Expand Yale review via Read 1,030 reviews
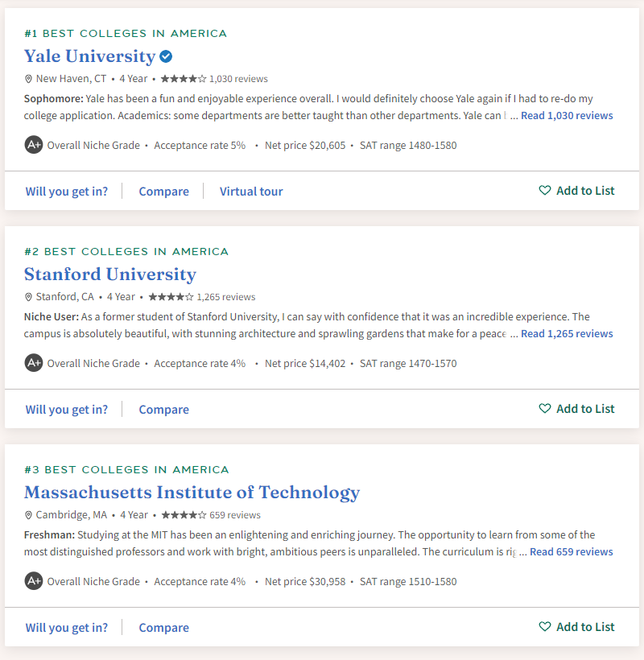Screen dimensions: 644x660 (567, 116)
